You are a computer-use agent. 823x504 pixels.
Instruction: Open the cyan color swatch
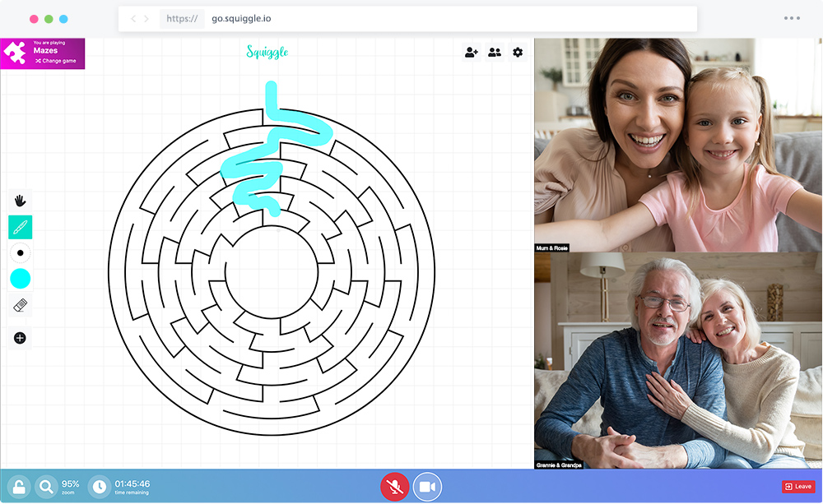20,279
